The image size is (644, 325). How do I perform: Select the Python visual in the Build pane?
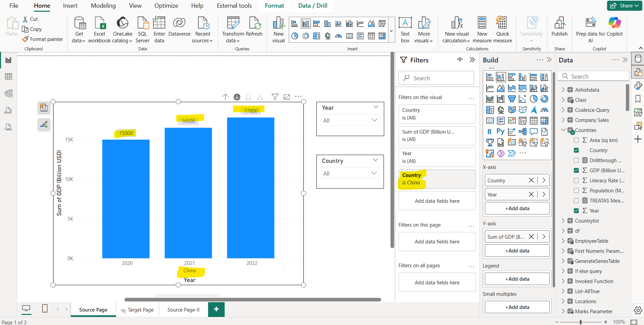click(500, 131)
